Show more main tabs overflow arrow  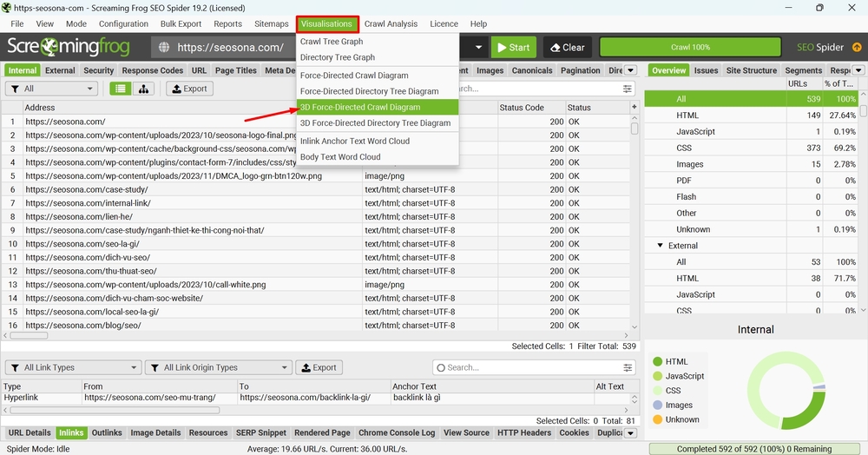click(x=630, y=70)
